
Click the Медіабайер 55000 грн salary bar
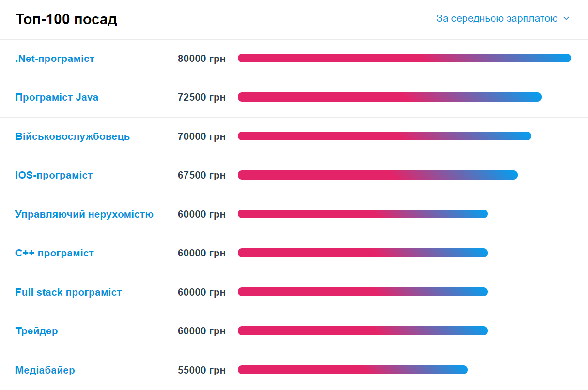(x=352, y=370)
